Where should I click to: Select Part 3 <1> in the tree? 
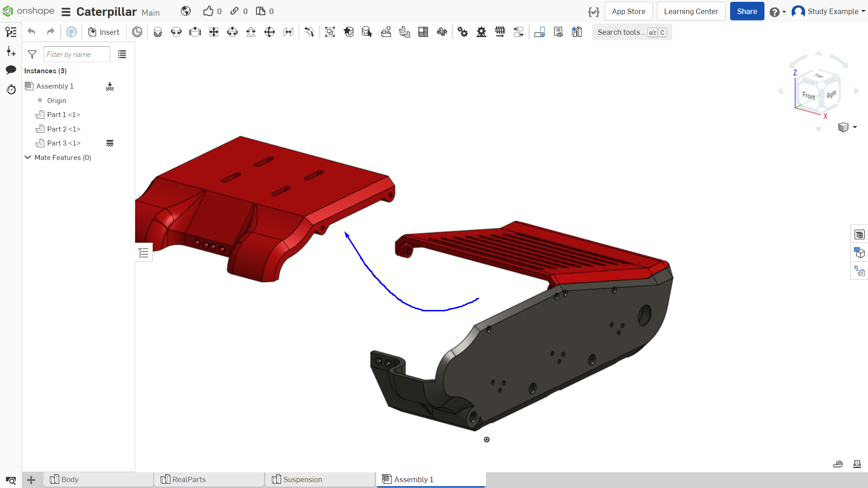[x=64, y=143]
